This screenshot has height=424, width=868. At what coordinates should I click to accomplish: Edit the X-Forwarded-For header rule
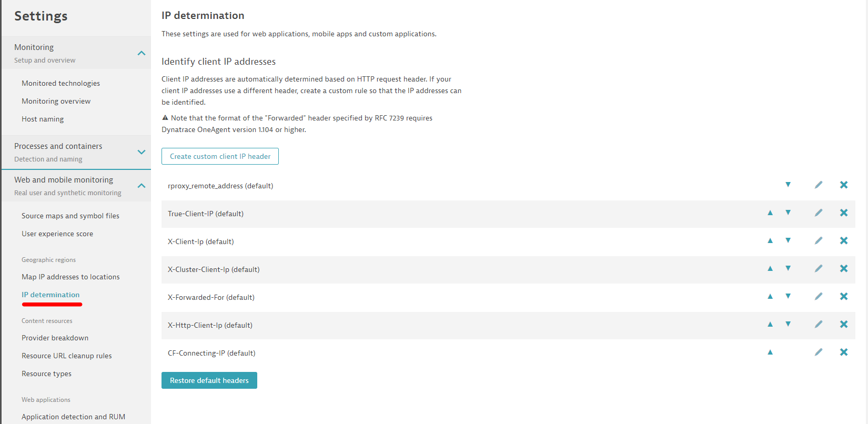tap(819, 296)
